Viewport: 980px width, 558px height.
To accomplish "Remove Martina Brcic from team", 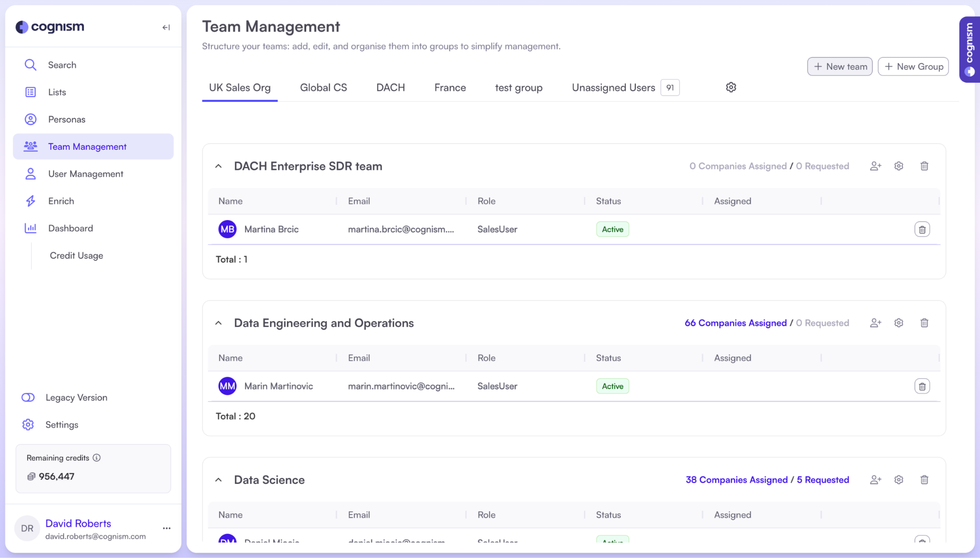I will click(x=922, y=230).
